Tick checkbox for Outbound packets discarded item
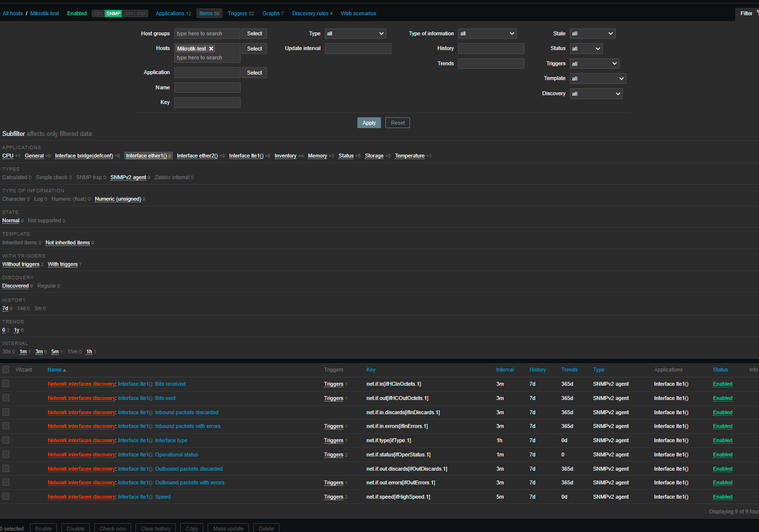The height and width of the screenshot is (532, 759). point(6,469)
